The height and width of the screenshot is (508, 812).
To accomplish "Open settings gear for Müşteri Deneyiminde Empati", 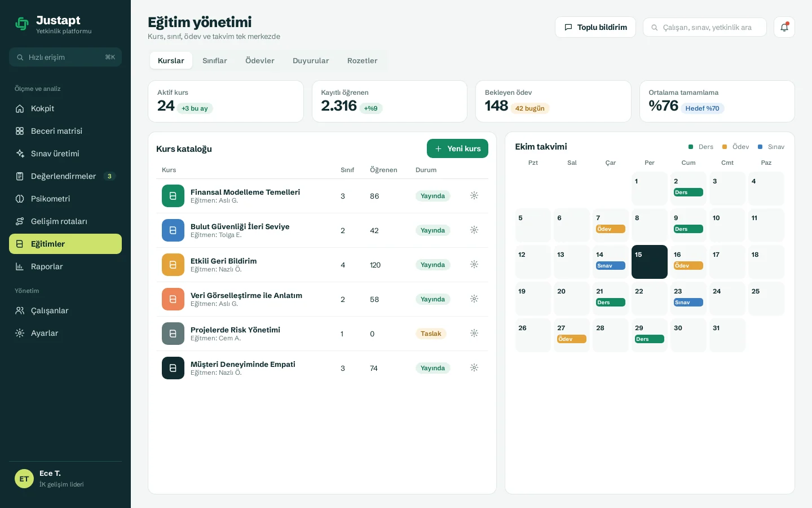I will pyautogui.click(x=474, y=367).
